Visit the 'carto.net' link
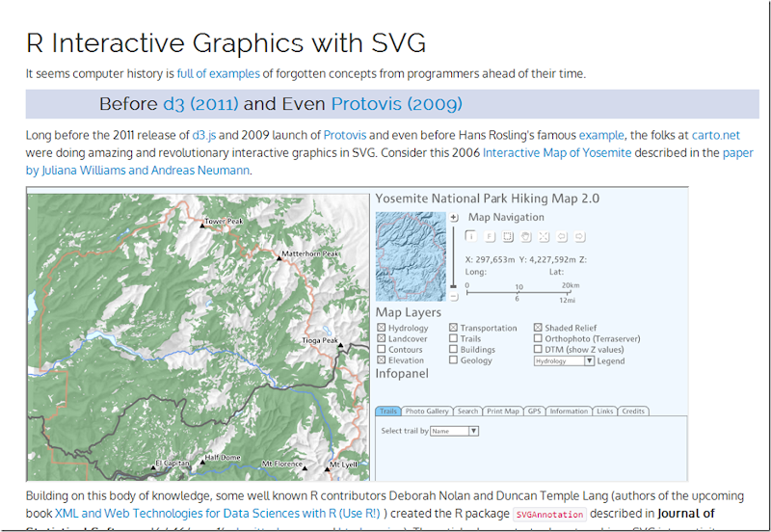The width and height of the screenshot is (771, 532). tap(715, 135)
